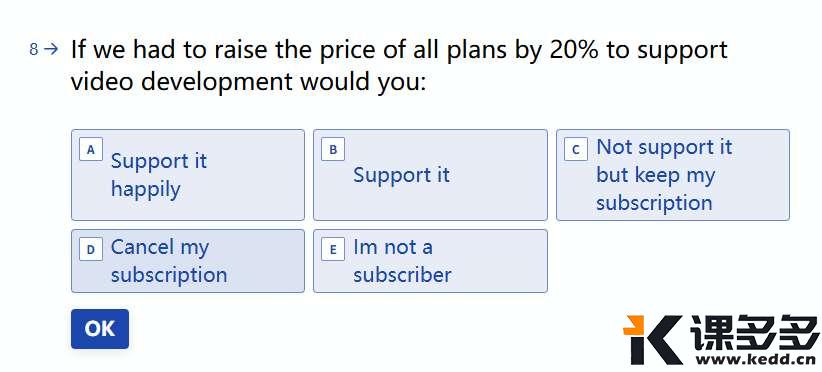Select the 'Support it happily' answer
822x372 pixels.
pos(188,174)
